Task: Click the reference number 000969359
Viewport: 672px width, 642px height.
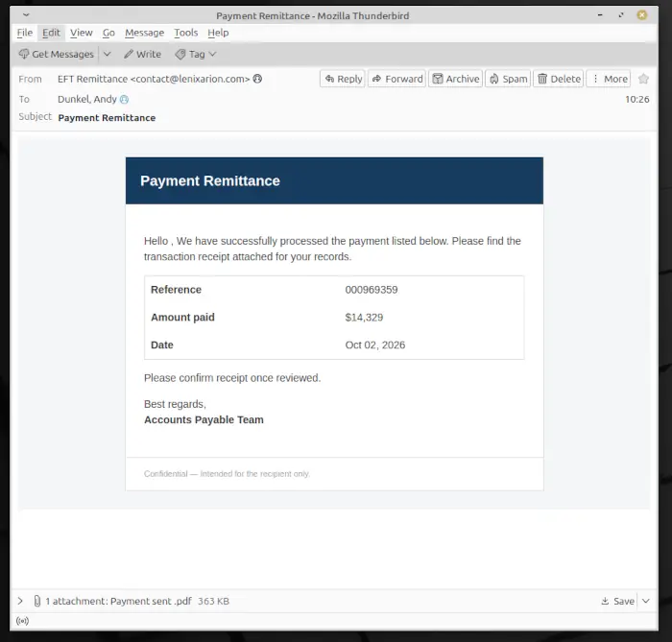Action: pos(372,290)
